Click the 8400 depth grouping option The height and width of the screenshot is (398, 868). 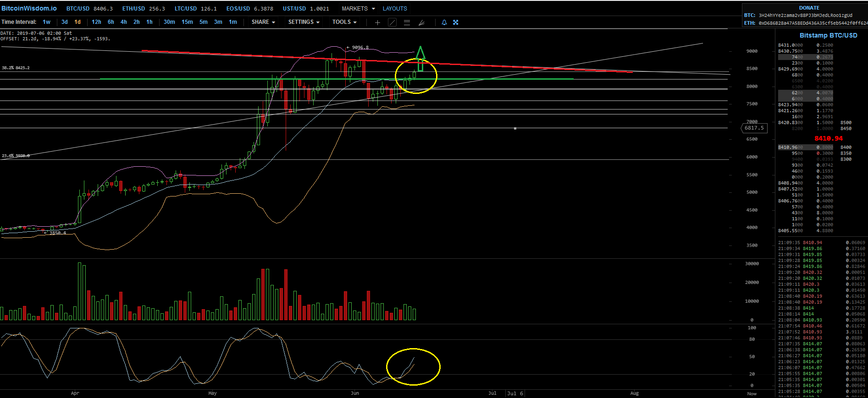click(x=846, y=147)
